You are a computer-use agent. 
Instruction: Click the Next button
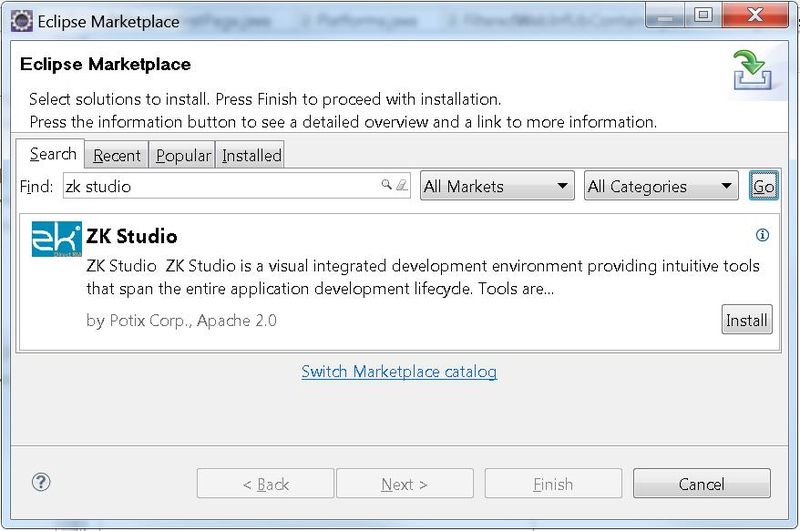[x=405, y=484]
